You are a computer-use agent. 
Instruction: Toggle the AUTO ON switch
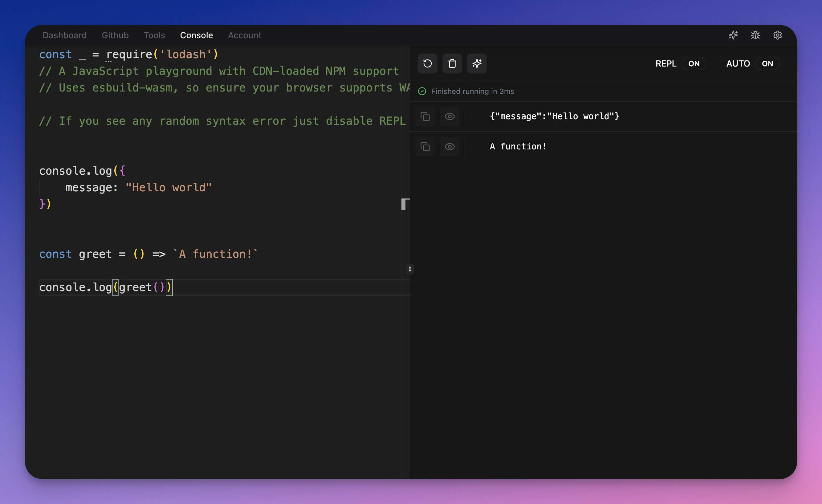767,63
